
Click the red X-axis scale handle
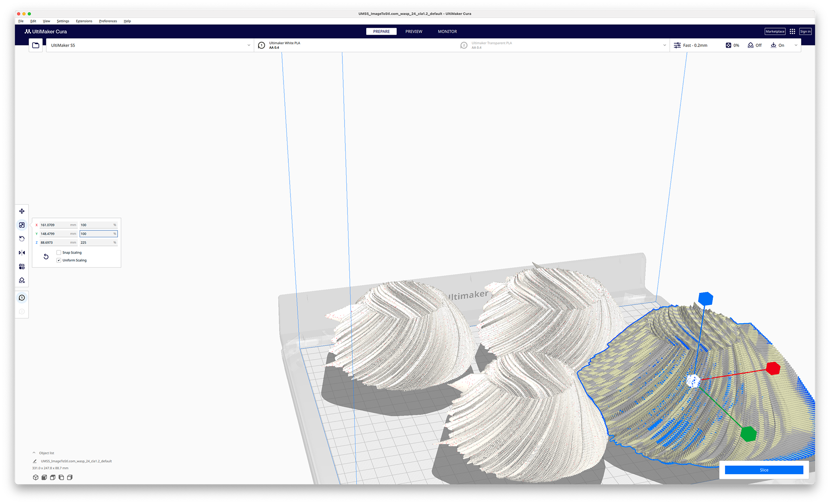pyautogui.click(x=773, y=368)
